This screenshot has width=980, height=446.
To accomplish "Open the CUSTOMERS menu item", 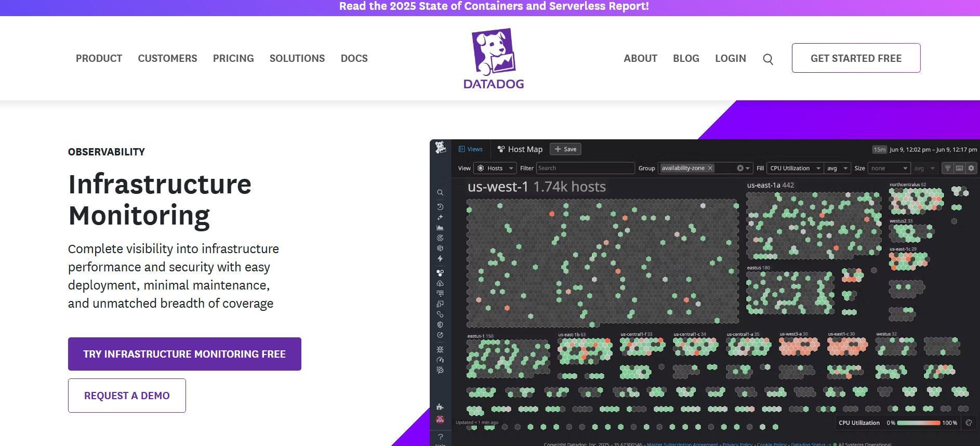I will point(167,58).
